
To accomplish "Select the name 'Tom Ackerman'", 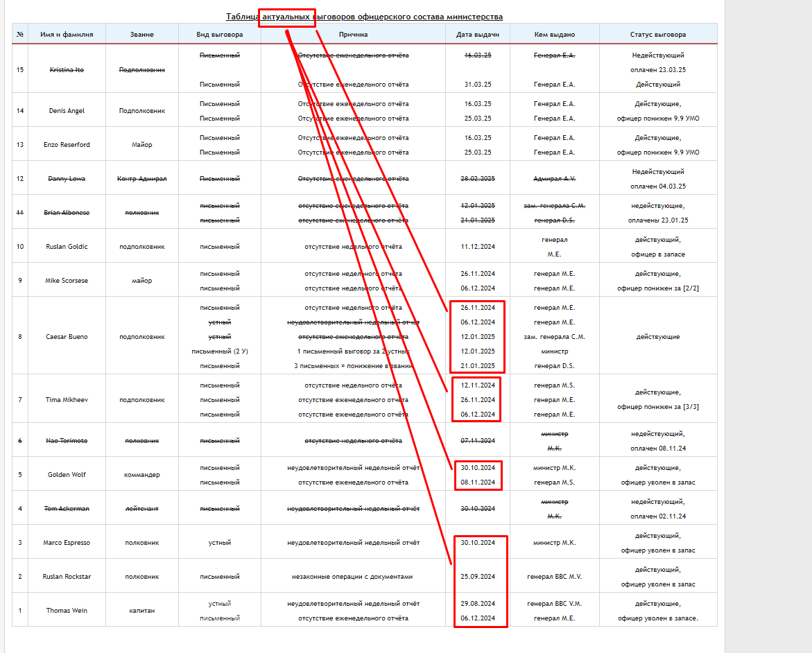I will 67,509.
